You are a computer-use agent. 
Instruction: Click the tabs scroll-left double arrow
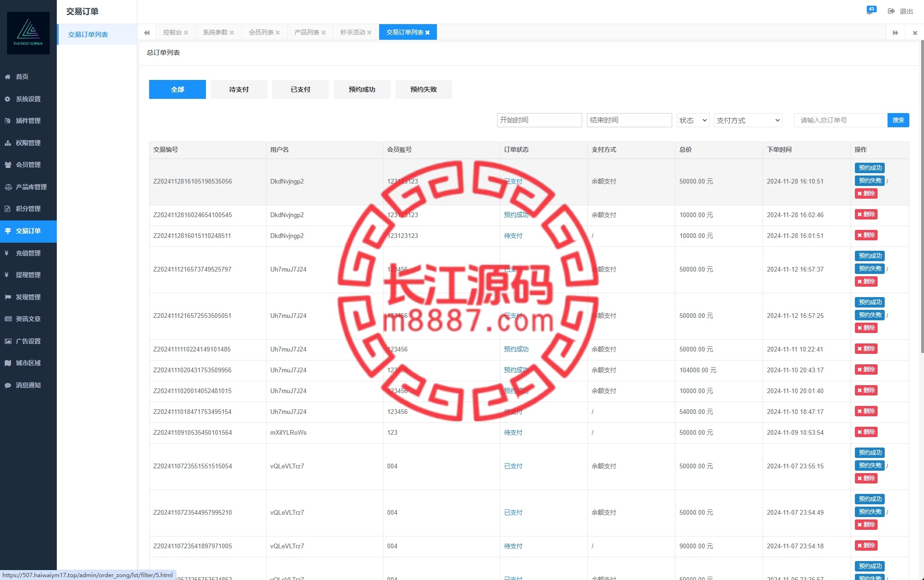[x=147, y=33]
